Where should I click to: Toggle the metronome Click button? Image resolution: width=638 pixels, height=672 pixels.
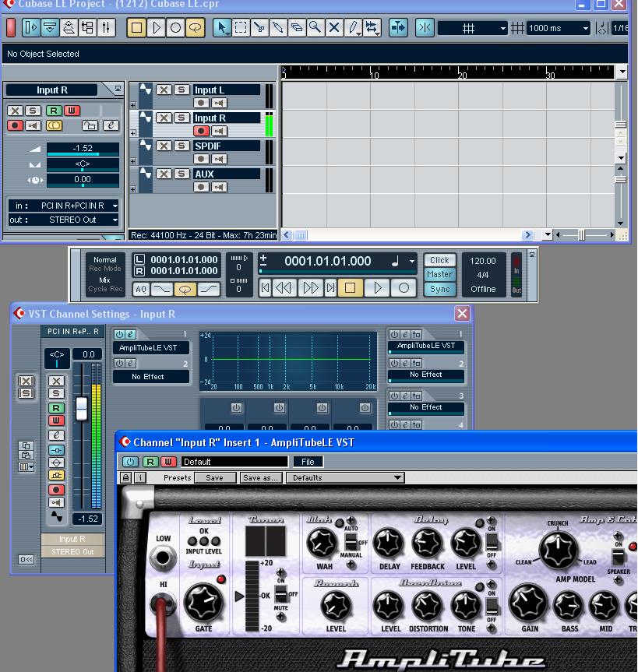440,260
